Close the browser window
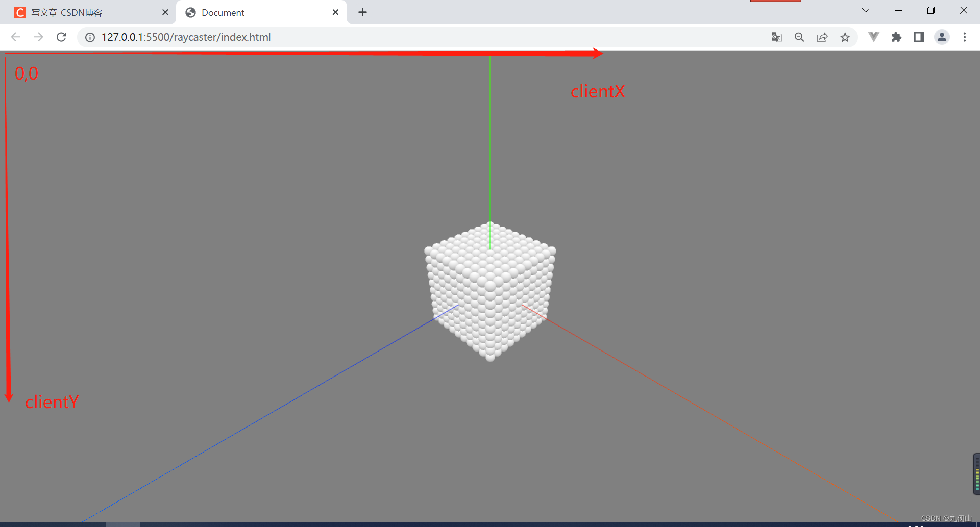This screenshot has height=527, width=980. tap(964, 10)
